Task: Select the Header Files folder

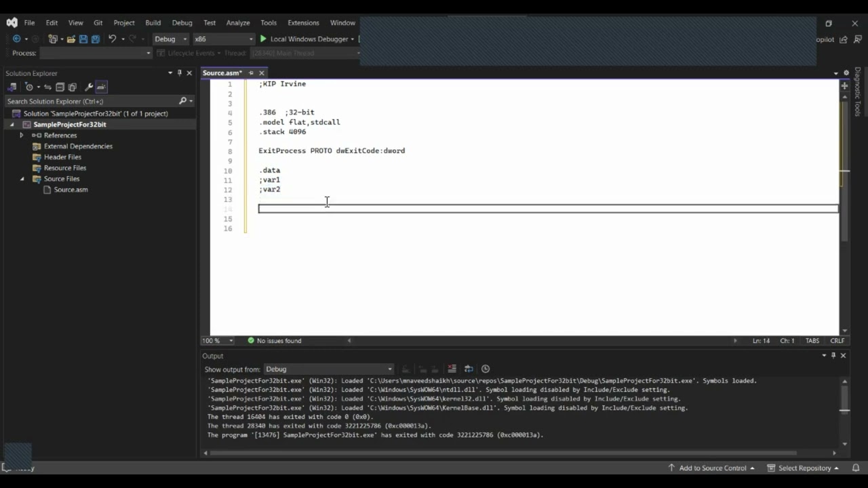Action: point(62,157)
